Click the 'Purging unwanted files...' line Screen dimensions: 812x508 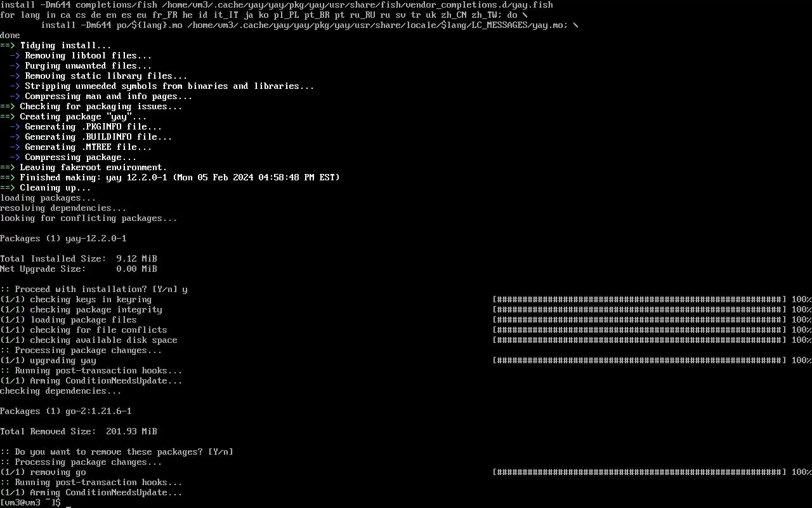81,66
